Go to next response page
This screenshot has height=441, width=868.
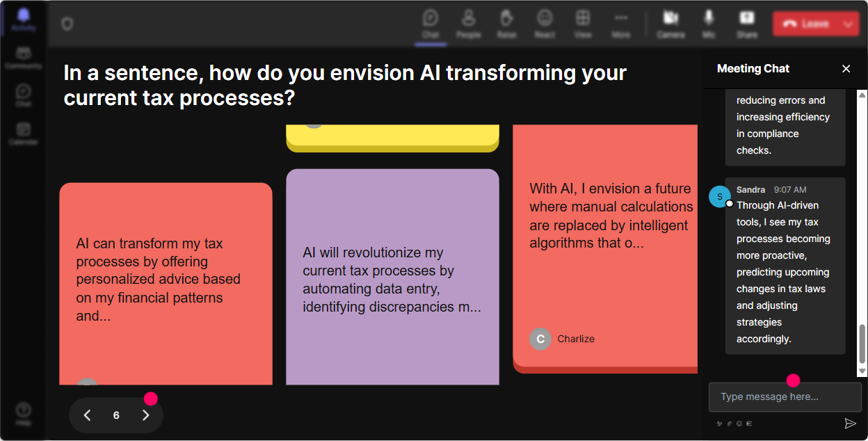(x=145, y=415)
